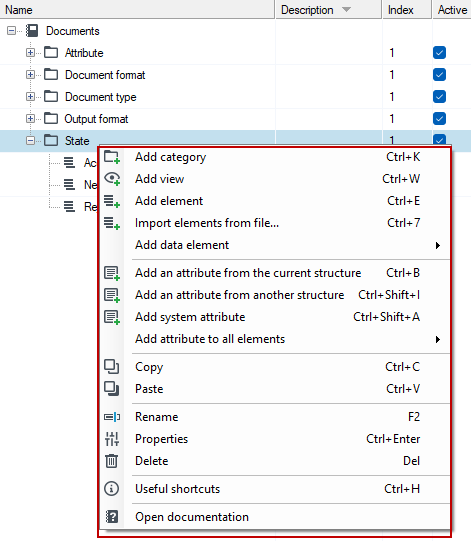
Task: Choose Add system attribute
Action: pyautogui.click(x=275, y=317)
